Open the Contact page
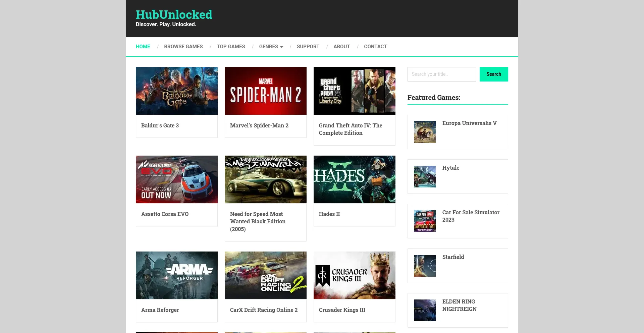The width and height of the screenshot is (644, 333). click(x=375, y=47)
